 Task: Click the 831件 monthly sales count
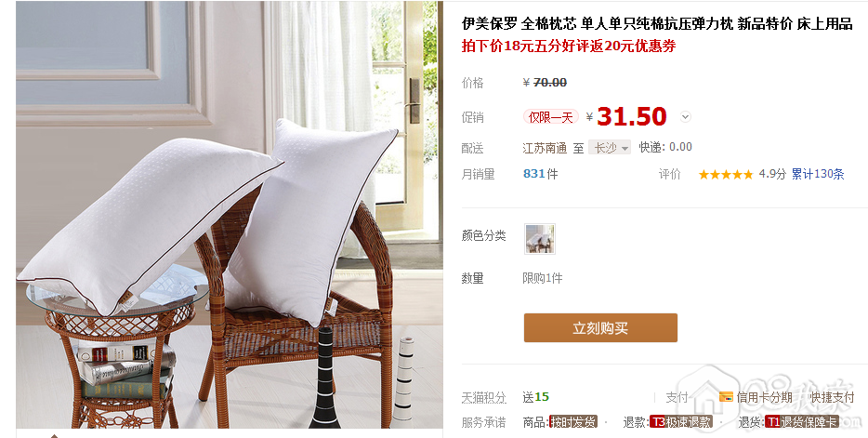click(x=540, y=174)
